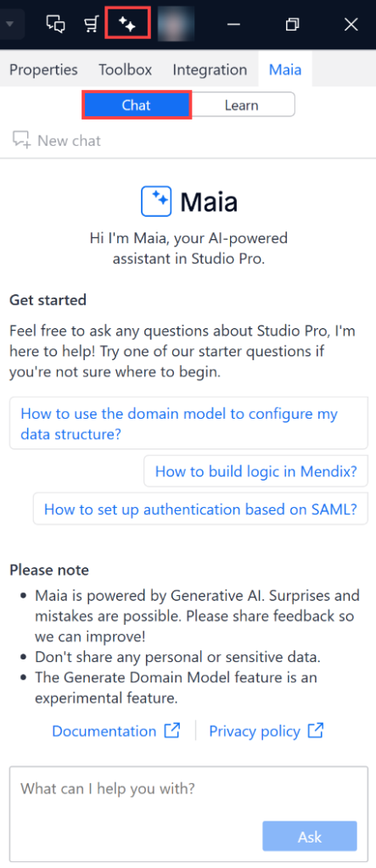Click the New chat icon
376x868 pixels.
pos(21,140)
